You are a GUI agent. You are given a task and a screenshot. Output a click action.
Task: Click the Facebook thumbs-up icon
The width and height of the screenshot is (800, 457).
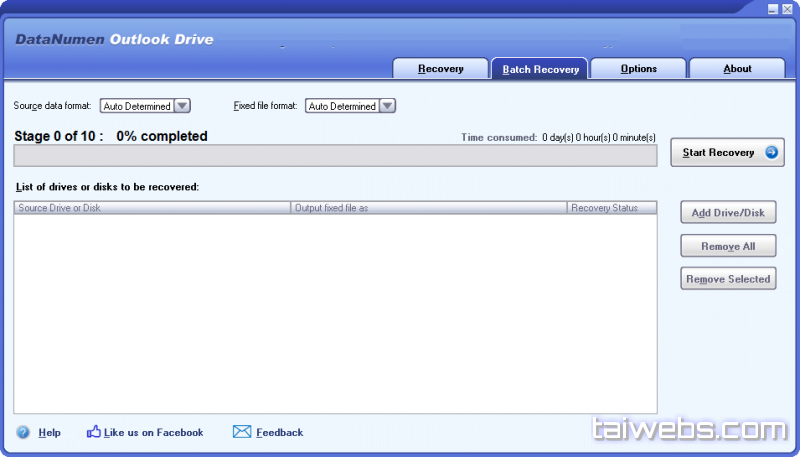point(94,432)
